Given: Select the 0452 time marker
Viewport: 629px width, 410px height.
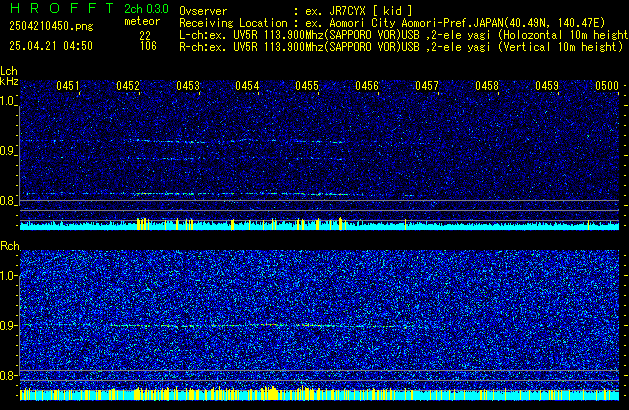Looking at the screenshot, I should tap(128, 86).
